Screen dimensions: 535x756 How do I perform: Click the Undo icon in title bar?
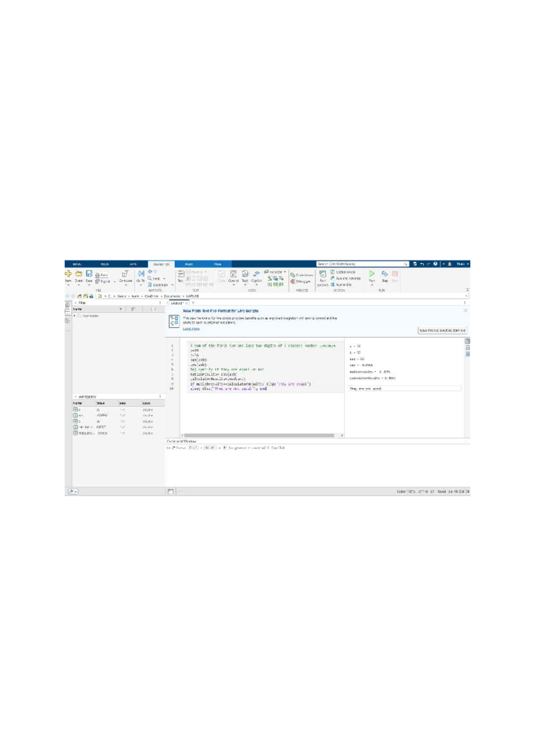pyautogui.click(x=422, y=264)
